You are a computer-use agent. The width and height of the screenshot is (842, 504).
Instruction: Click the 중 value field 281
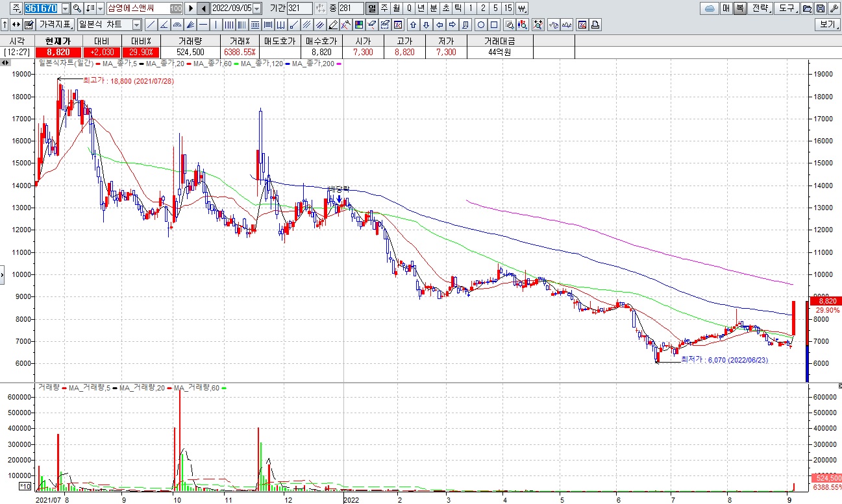point(351,8)
